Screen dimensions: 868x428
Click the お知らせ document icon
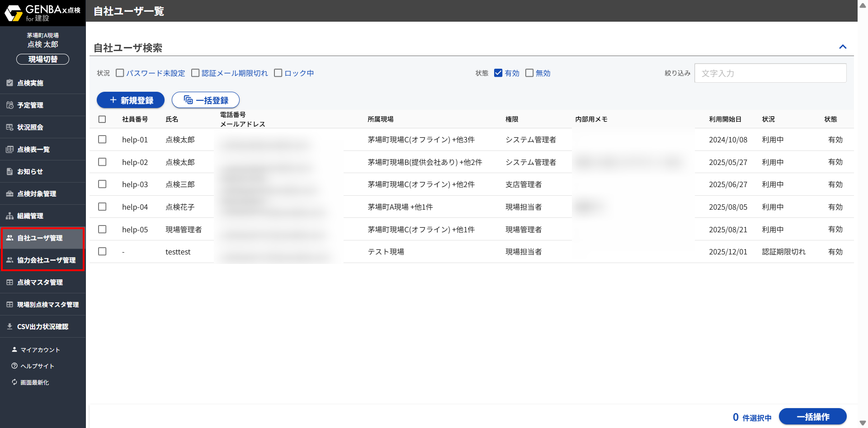coord(9,171)
